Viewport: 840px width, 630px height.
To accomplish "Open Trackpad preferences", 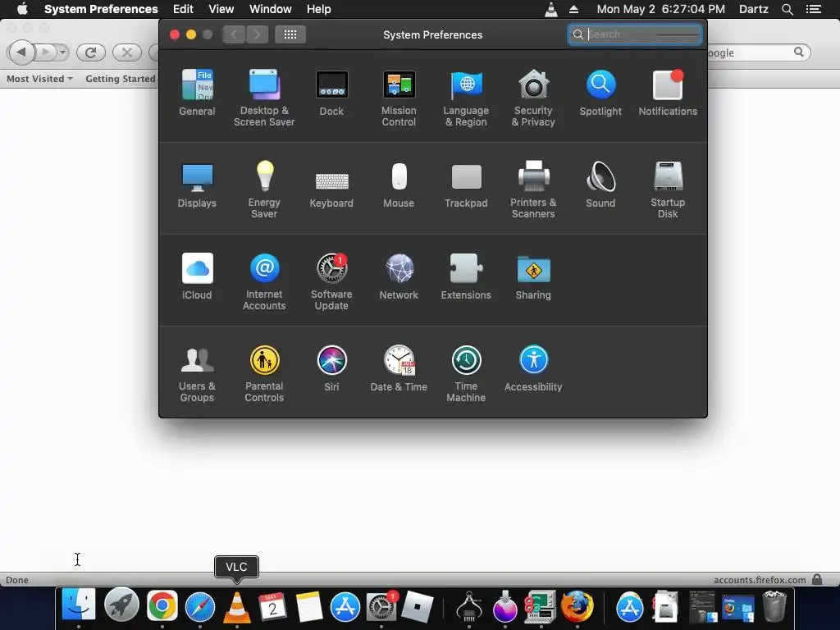I will coord(466,185).
